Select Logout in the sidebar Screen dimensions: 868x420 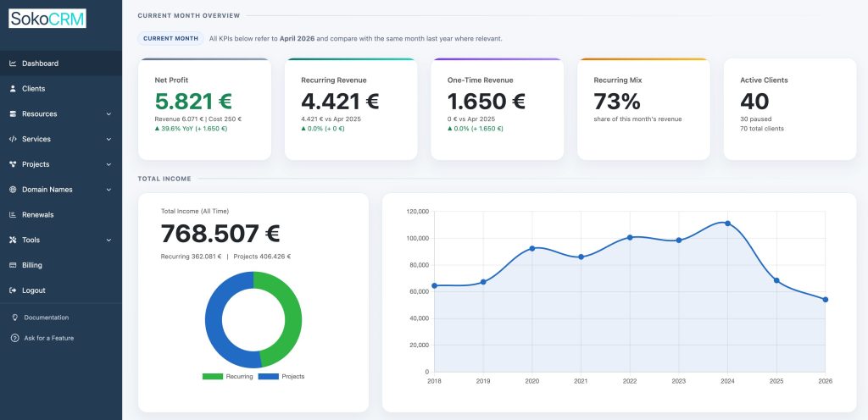61,290
